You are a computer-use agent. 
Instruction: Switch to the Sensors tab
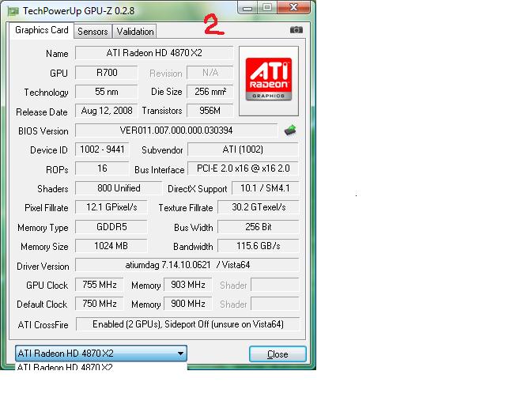point(93,32)
